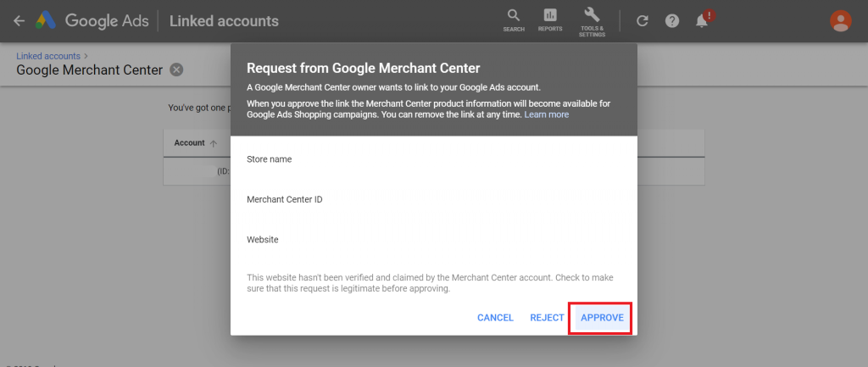The width and height of the screenshot is (868, 367).
Task: Click the REJECT button
Action: 547,318
